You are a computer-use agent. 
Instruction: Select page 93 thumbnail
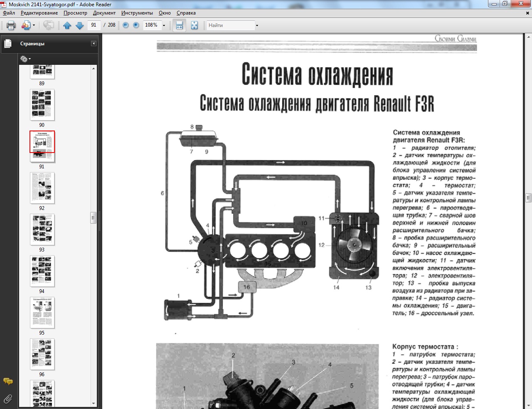click(42, 229)
